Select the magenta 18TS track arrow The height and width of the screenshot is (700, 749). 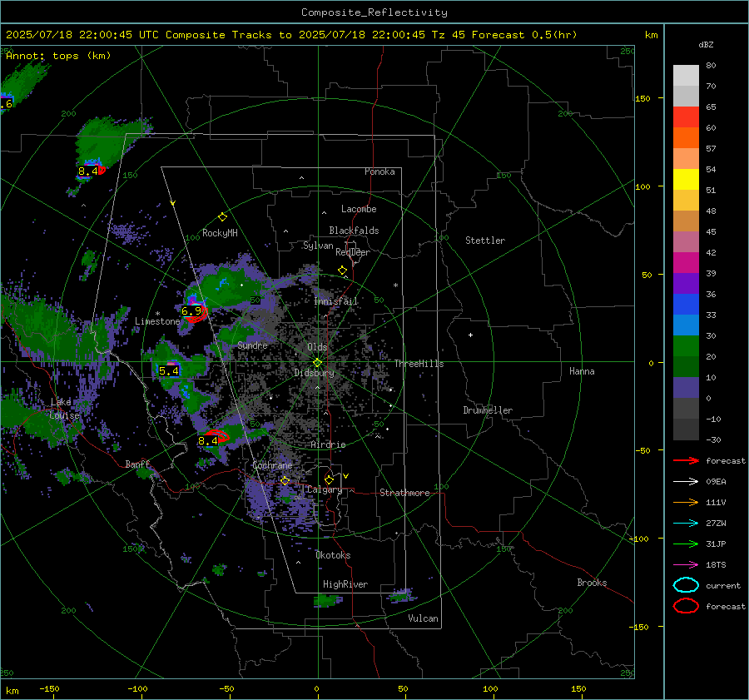(x=686, y=565)
